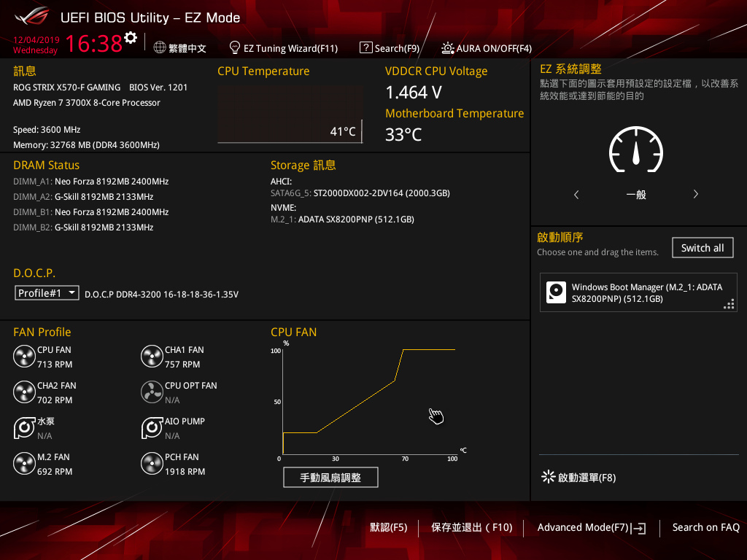The height and width of the screenshot is (560, 747).
Task: Click ROG STRIX X570-F GAMING model text
Action: pyautogui.click(x=66, y=87)
